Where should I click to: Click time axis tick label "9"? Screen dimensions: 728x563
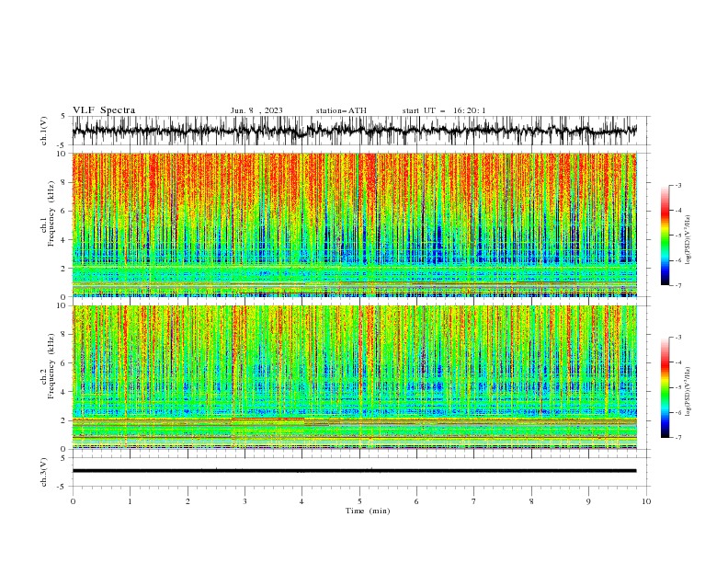coord(588,501)
